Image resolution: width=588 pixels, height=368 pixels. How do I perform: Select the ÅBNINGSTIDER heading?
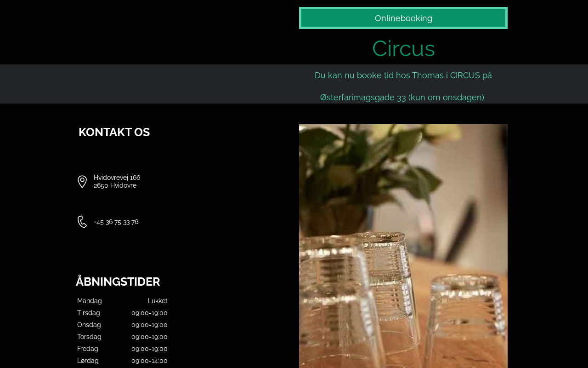click(118, 282)
